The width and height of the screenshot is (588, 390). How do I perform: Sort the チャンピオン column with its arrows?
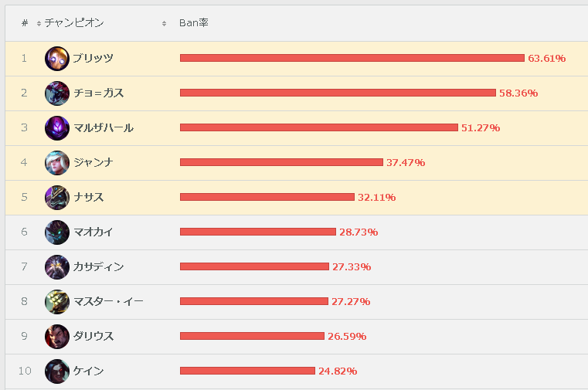tap(164, 24)
